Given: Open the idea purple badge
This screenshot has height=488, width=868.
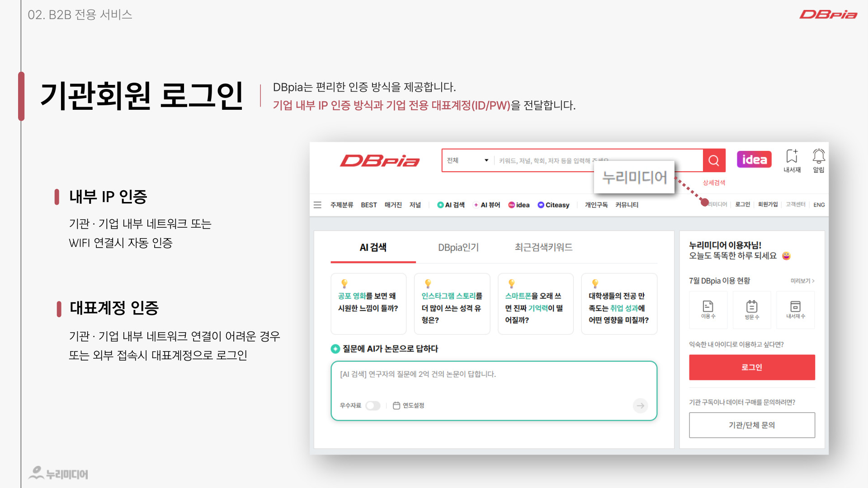Looking at the screenshot, I should coord(754,160).
